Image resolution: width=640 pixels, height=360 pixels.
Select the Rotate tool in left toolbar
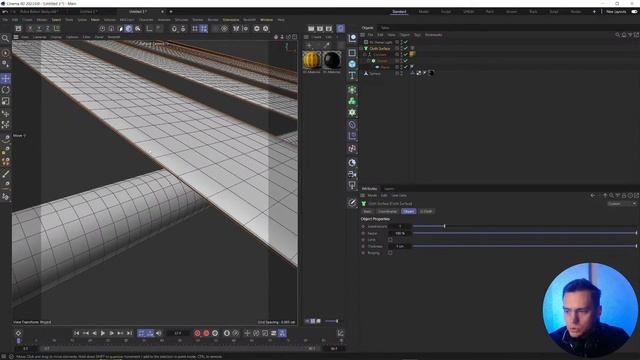6,90
